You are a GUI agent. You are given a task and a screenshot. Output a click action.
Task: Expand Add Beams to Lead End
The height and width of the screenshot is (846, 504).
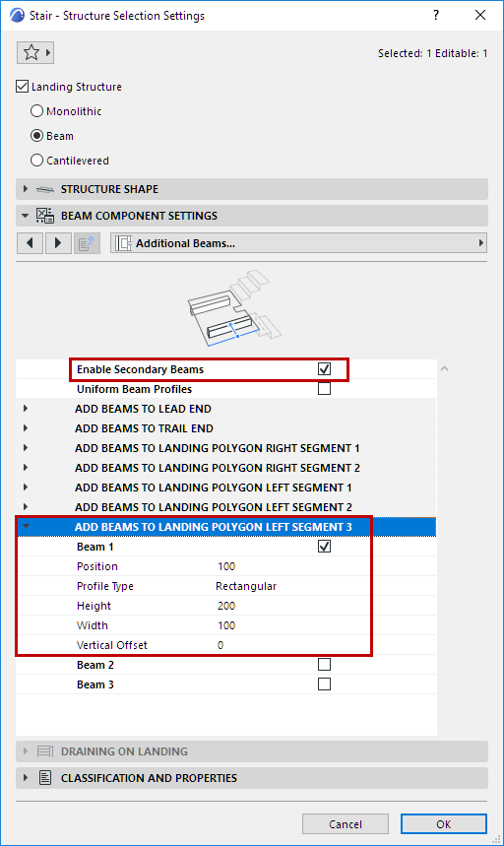[x=26, y=409]
